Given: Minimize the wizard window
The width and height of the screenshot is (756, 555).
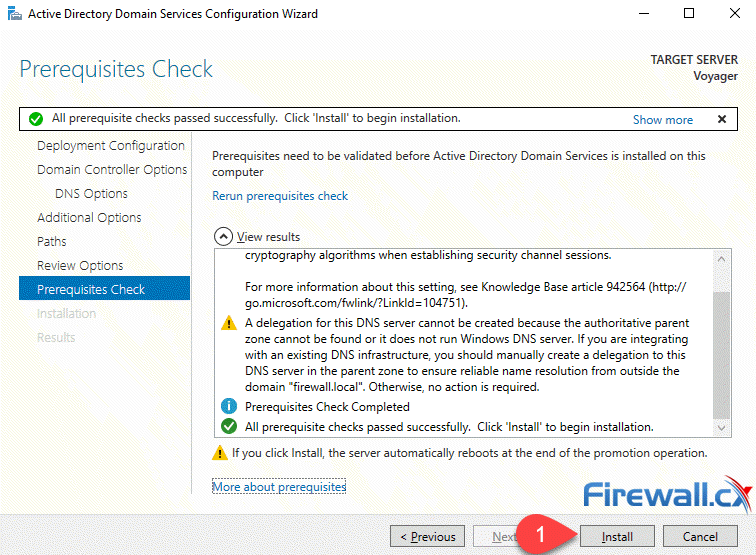Looking at the screenshot, I should click(644, 14).
